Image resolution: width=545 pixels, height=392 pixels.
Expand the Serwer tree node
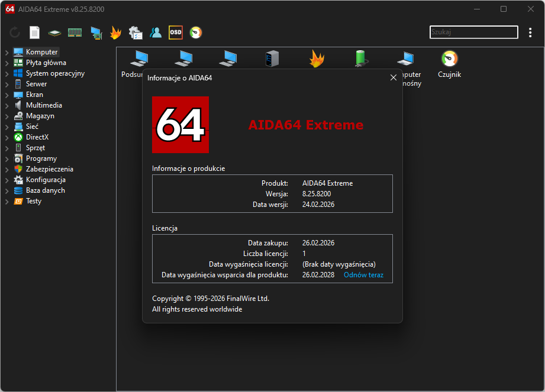(x=7, y=85)
